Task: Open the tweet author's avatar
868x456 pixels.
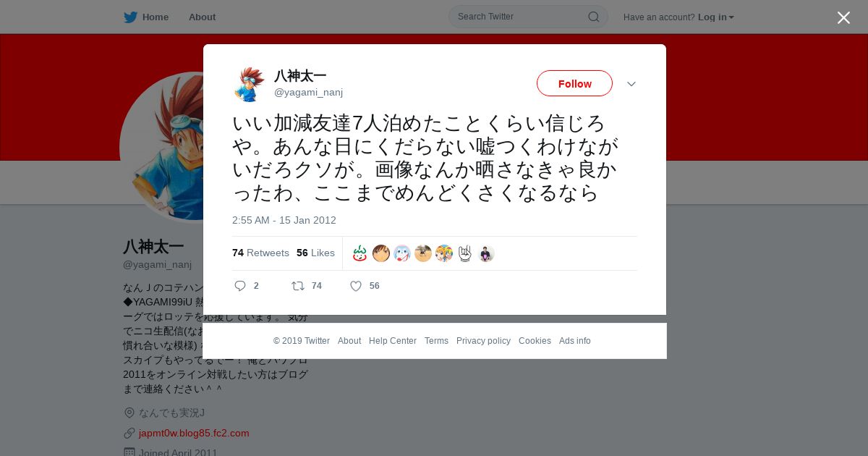Action: [x=250, y=84]
